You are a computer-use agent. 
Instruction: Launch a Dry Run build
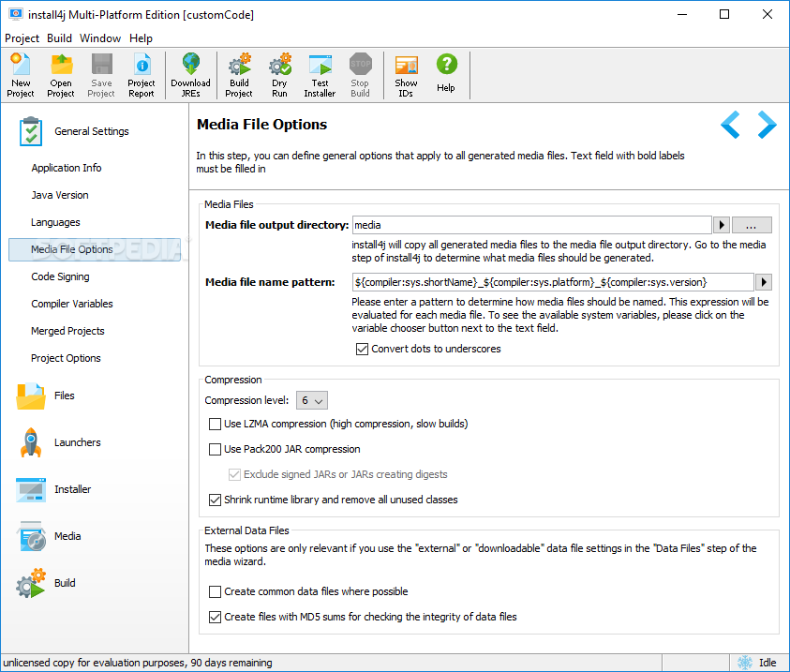[x=279, y=75]
